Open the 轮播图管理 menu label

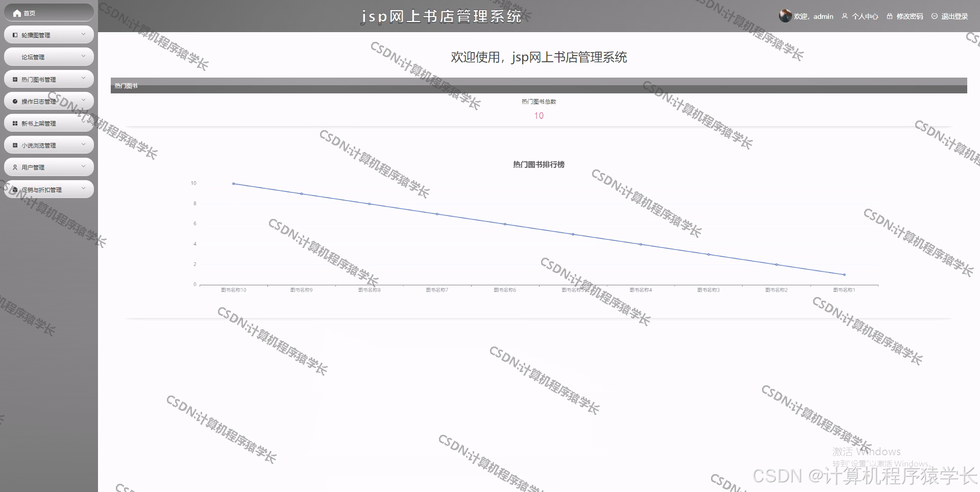point(36,35)
